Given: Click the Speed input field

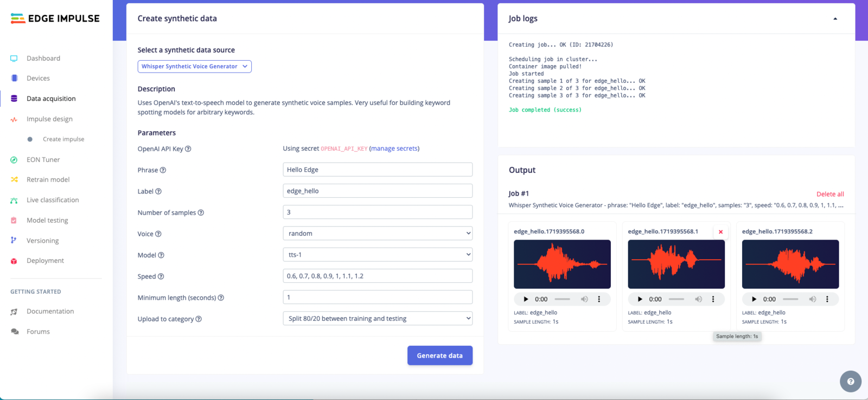Looking at the screenshot, I should [x=378, y=276].
